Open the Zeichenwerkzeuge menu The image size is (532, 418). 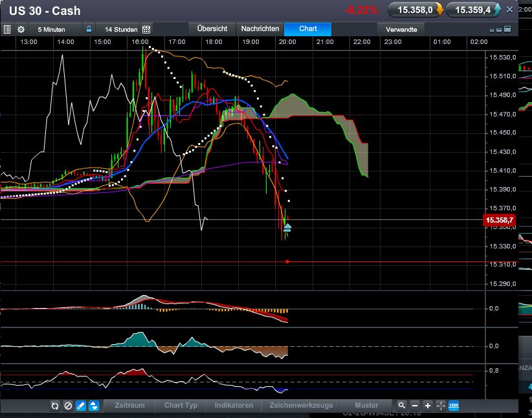301,406
